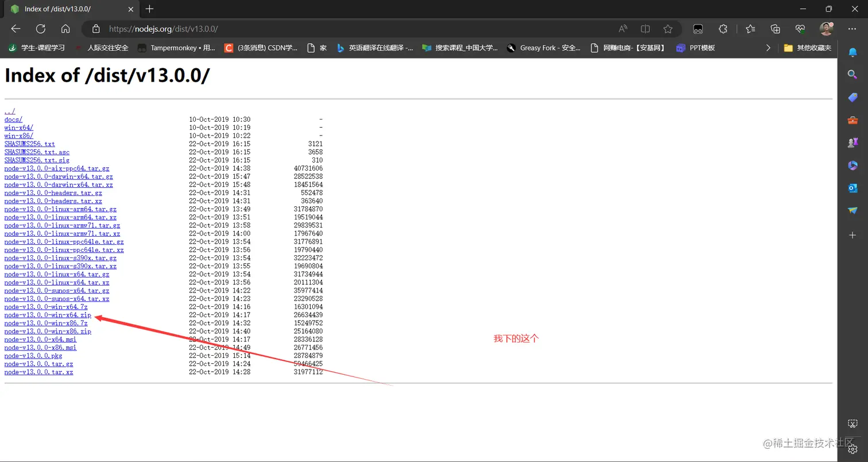Open extensions puzzle piece menu
The image size is (868, 462).
point(723,29)
